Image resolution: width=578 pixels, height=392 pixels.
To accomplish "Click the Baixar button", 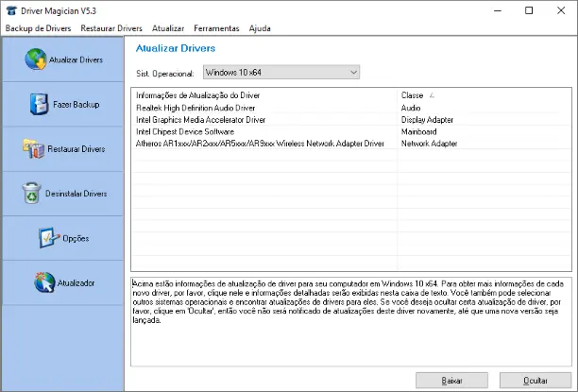I will (451, 381).
